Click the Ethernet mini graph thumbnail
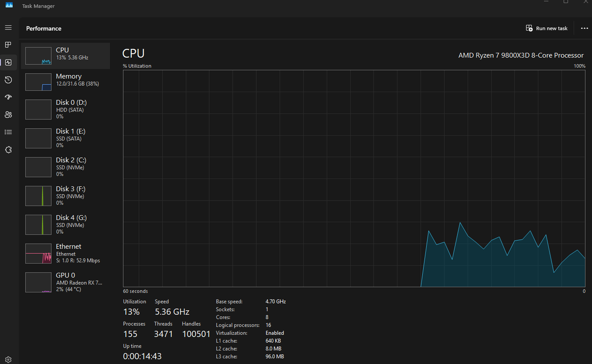Screen dimensions: 592x364 [38, 254]
